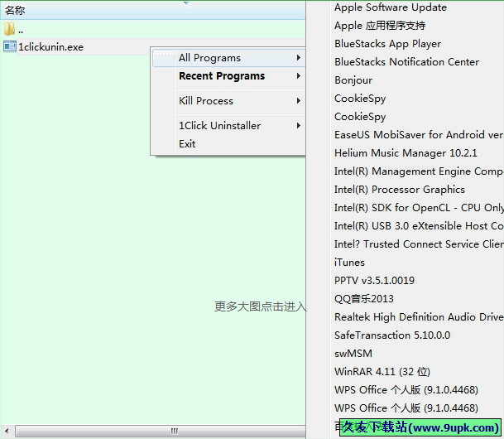
Task: Open 1Click Uninstaller menu entry
Action: click(x=228, y=125)
